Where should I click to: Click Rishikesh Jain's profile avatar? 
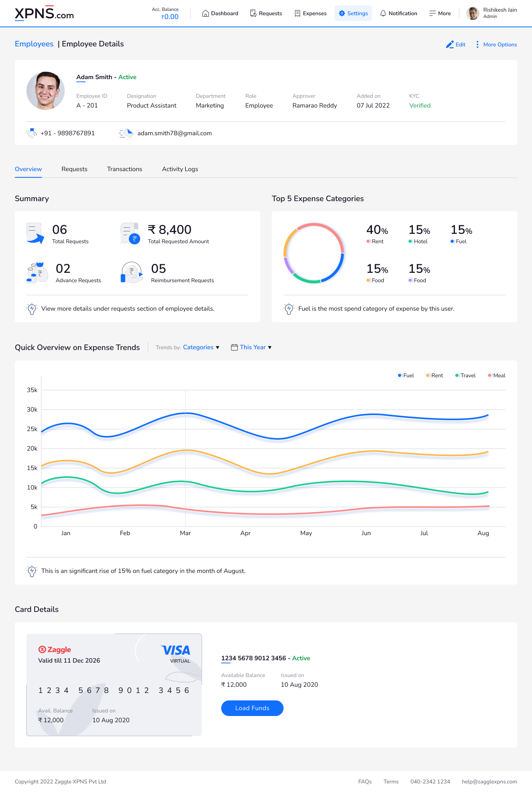473,13
